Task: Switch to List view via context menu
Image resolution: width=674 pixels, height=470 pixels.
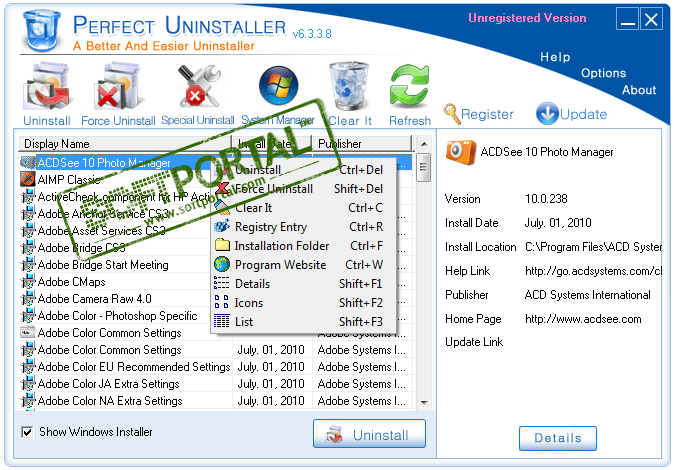Action: tap(303, 321)
